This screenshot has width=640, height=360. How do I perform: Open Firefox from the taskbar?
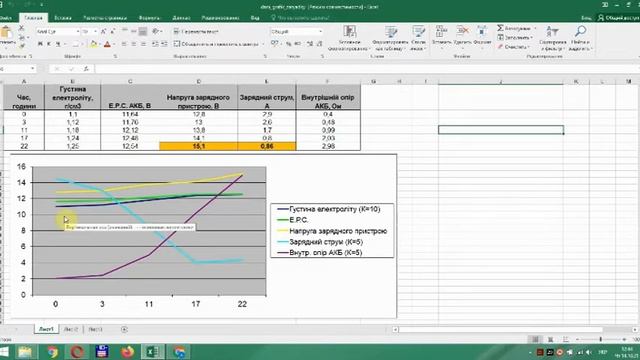point(127,352)
